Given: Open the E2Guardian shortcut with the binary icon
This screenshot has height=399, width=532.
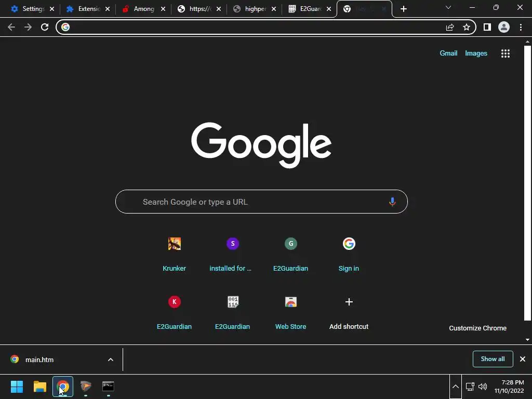Looking at the screenshot, I should pos(232,313).
